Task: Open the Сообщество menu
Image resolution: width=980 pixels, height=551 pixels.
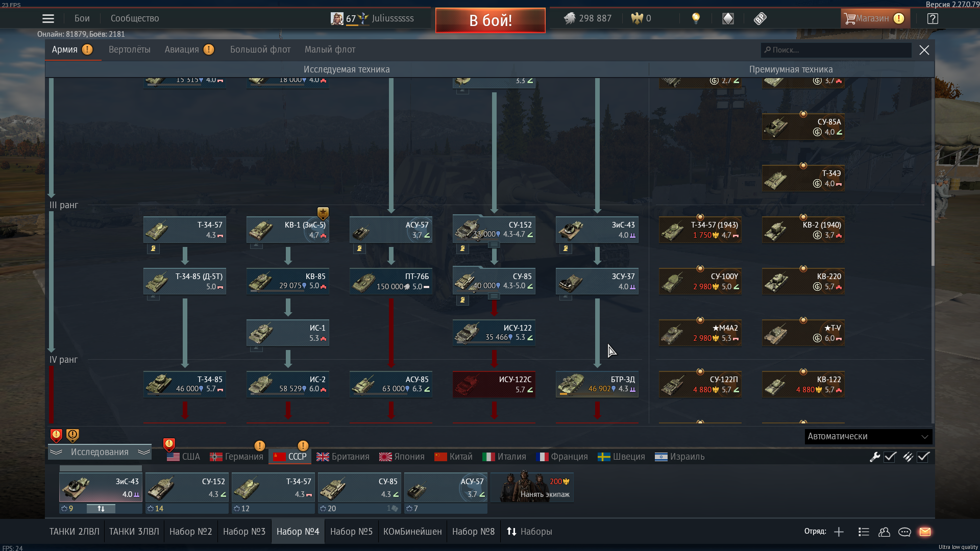Action: tap(135, 18)
